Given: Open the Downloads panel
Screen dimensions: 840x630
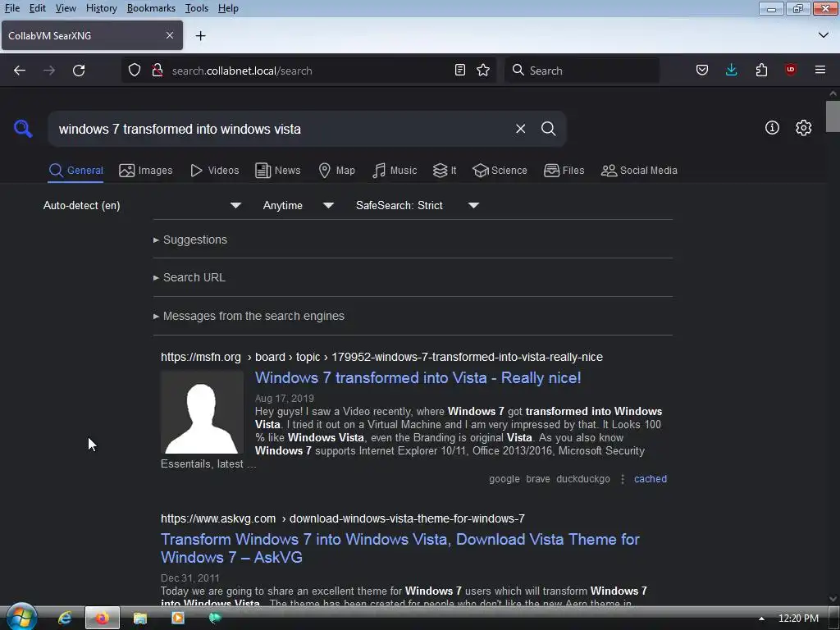Looking at the screenshot, I should point(731,71).
